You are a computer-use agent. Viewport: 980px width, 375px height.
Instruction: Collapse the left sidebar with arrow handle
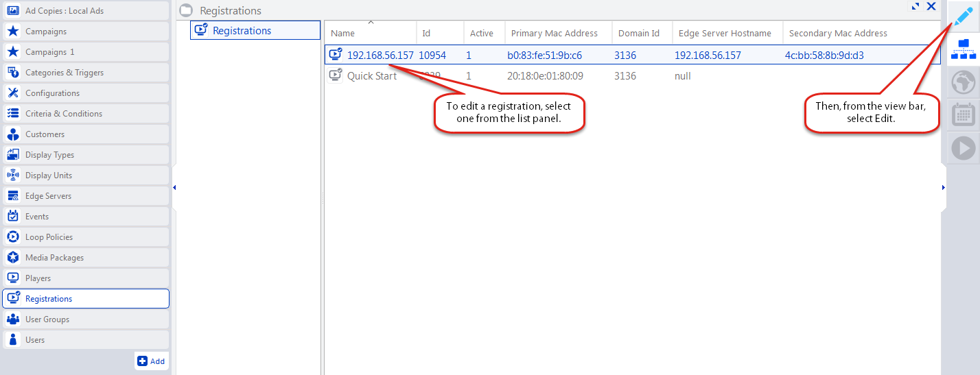tap(174, 187)
